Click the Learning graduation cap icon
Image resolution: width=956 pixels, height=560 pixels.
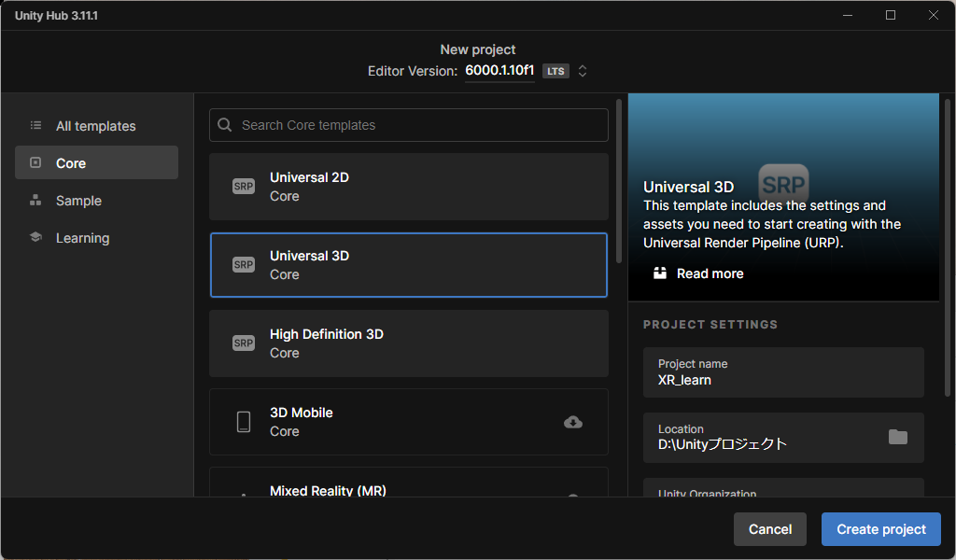point(36,237)
